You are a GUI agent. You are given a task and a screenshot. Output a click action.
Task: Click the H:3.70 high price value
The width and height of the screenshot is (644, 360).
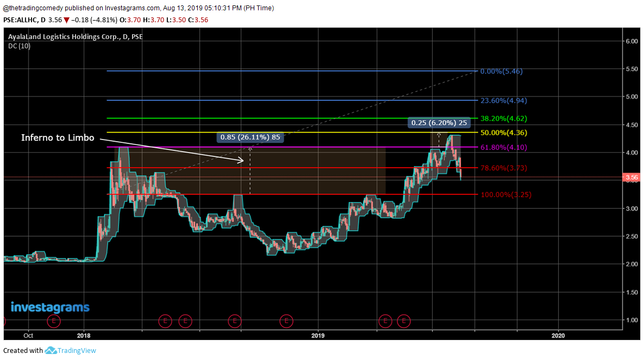pyautogui.click(x=154, y=20)
